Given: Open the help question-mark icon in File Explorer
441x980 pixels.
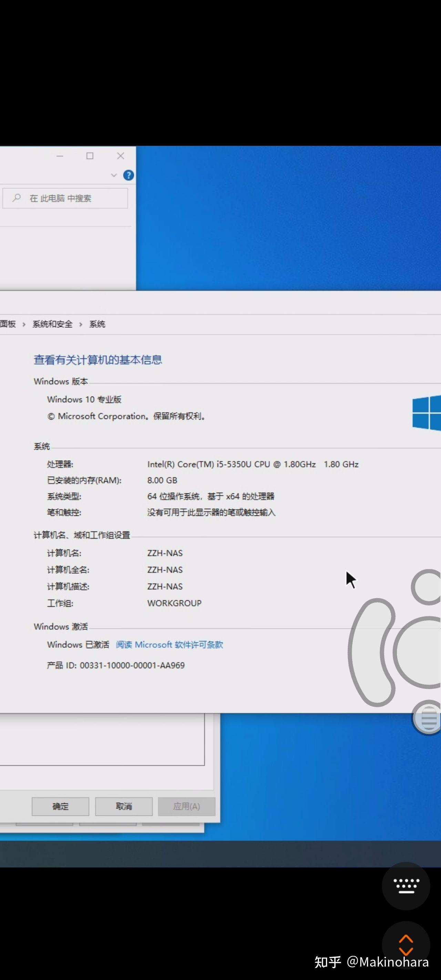Looking at the screenshot, I should (x=129, y=175).
